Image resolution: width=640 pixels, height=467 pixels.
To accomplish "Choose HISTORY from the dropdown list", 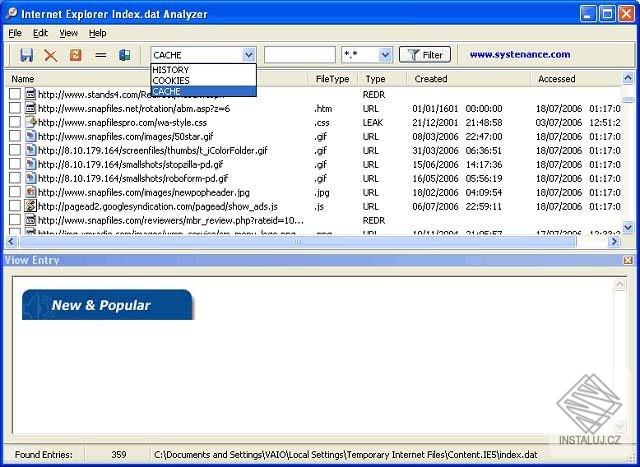I will (x=203, y=69).
